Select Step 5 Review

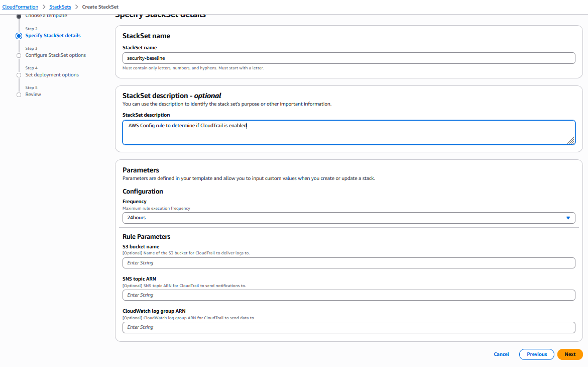click(33, 94)
